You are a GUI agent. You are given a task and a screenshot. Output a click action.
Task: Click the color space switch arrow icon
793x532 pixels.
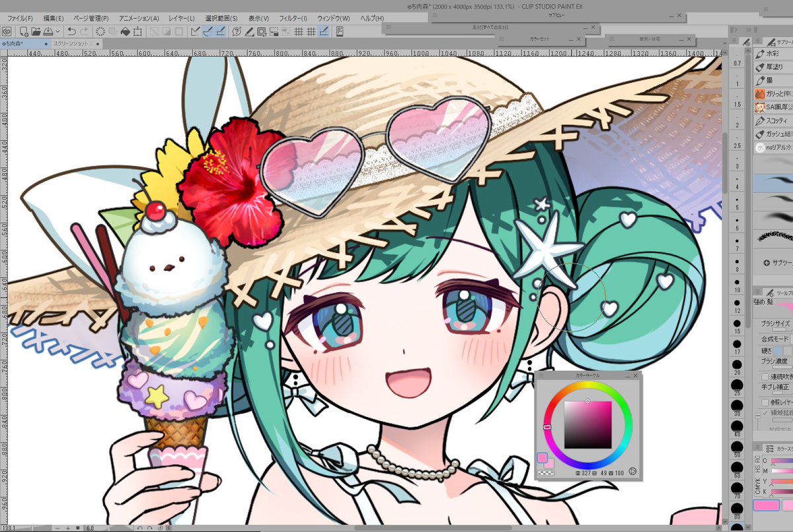632,472
